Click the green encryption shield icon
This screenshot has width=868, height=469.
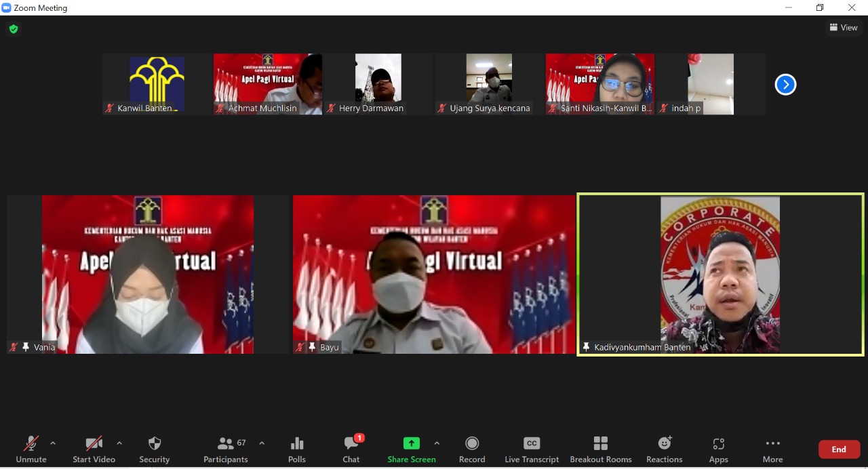(14, 29)
